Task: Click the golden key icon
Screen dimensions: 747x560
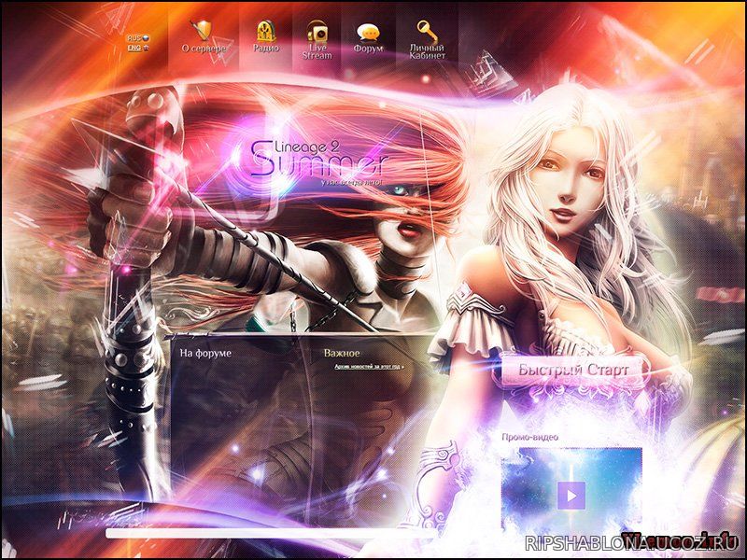Action: 427,32
